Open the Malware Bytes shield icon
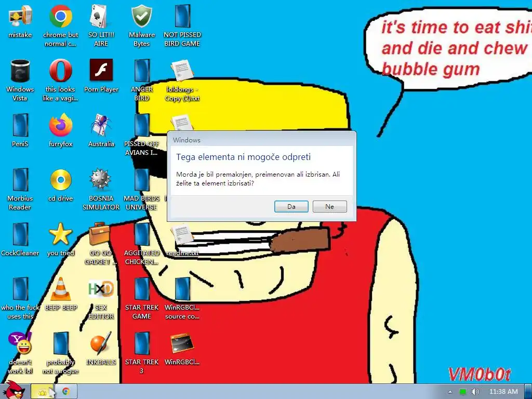This screenshot has width=532, height=399. click(x=141, y=25)
